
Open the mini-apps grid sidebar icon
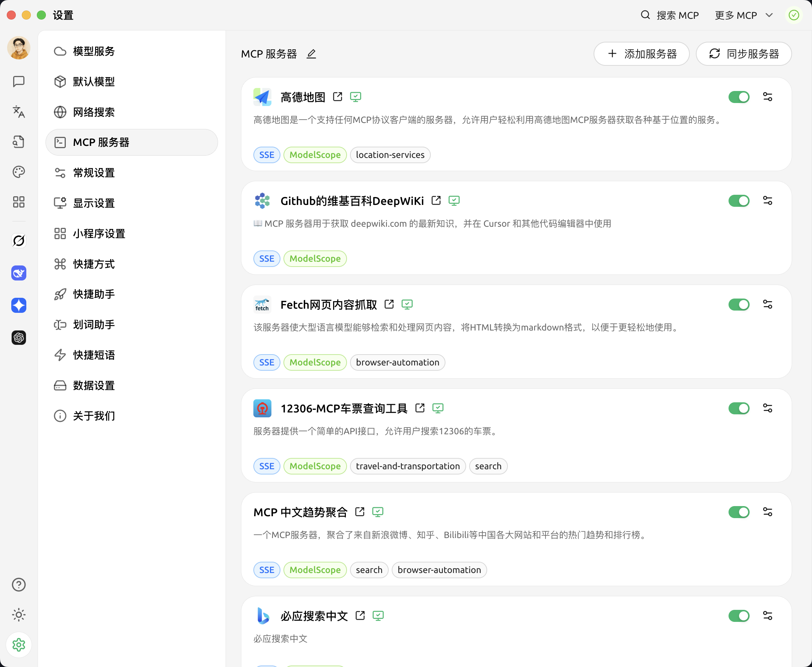(x=18, y=202)
